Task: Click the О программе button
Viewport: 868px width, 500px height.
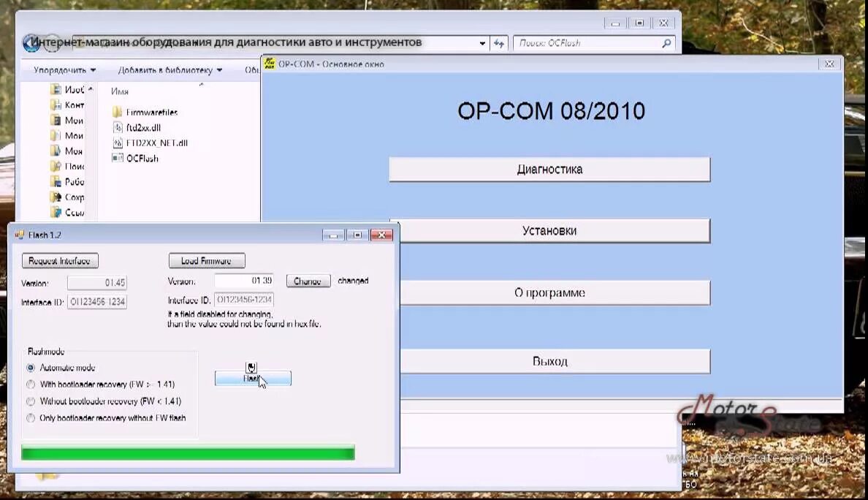Action: (549, 293)
